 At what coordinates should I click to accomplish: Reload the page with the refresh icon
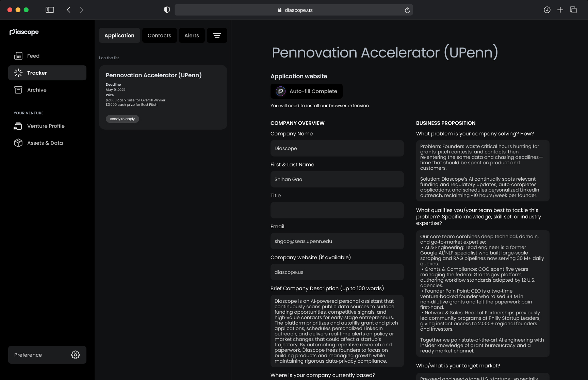click(x=407, y=10)
